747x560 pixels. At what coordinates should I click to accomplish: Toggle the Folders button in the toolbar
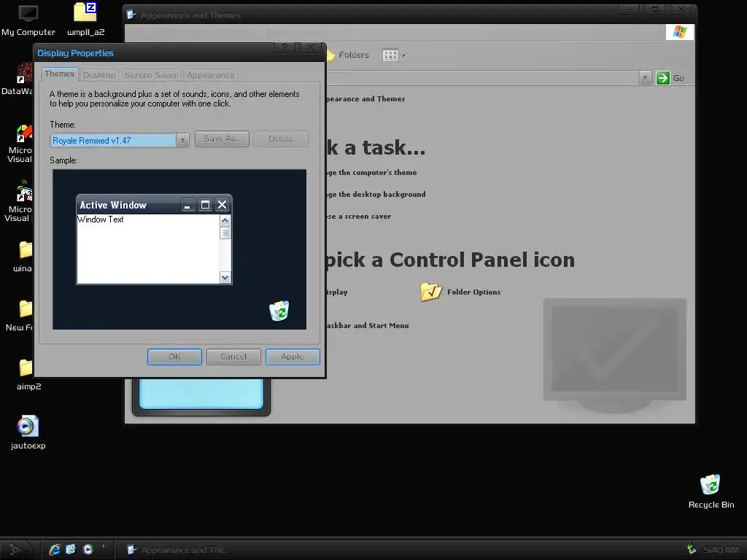coord(348,55)
